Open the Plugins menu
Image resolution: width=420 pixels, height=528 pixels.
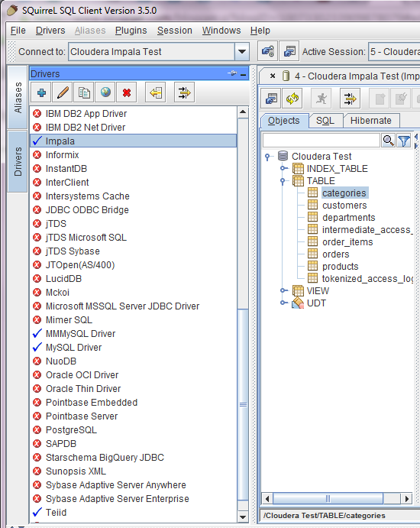(131, 31)
